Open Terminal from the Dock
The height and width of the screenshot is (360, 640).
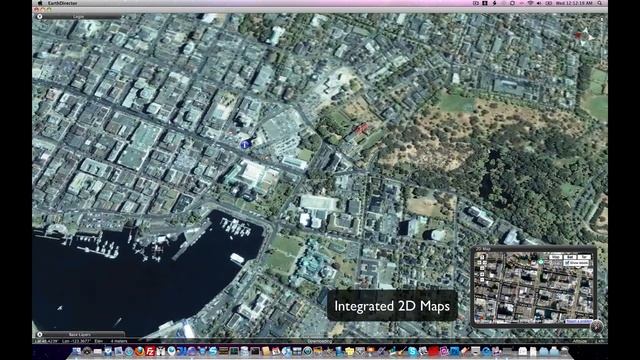255,351
